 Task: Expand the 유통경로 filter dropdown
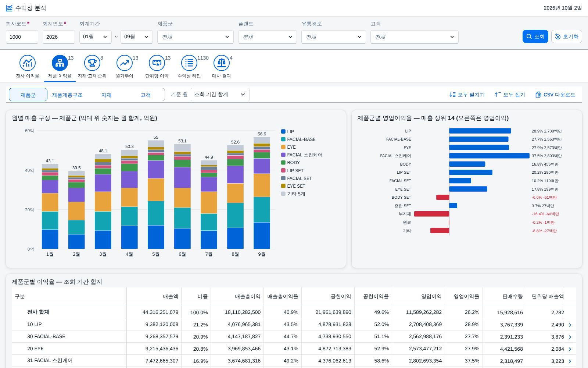[x=334, y=37]
